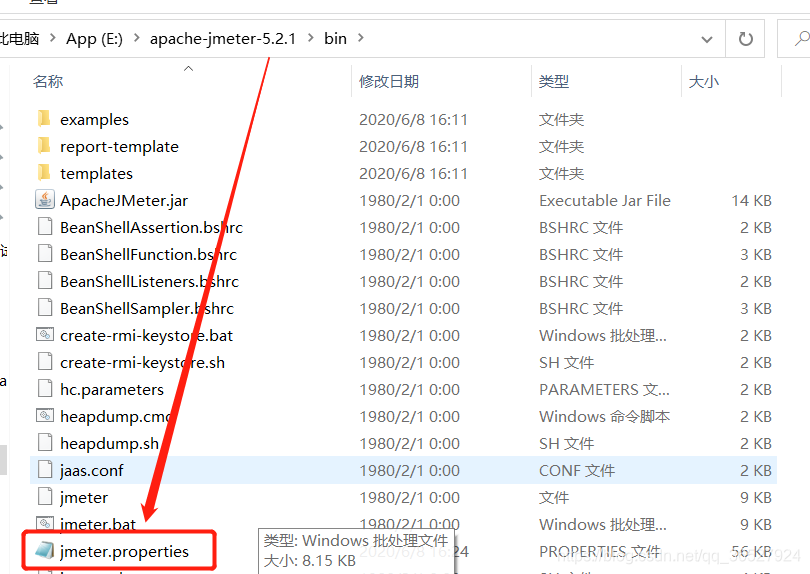810x574 pixels.
Task: Open the address bar history dropdown
Action: pos(707,39)
